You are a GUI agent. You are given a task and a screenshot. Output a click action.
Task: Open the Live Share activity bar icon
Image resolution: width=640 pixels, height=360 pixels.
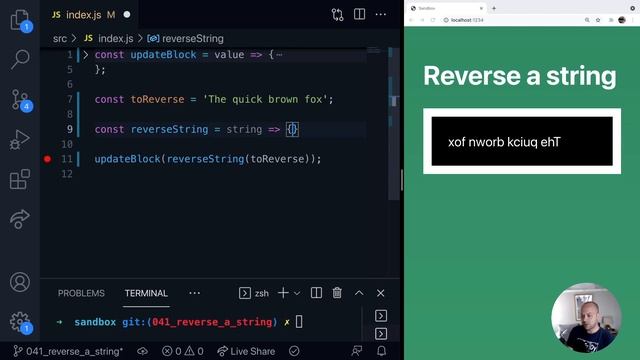coord(20,219)
